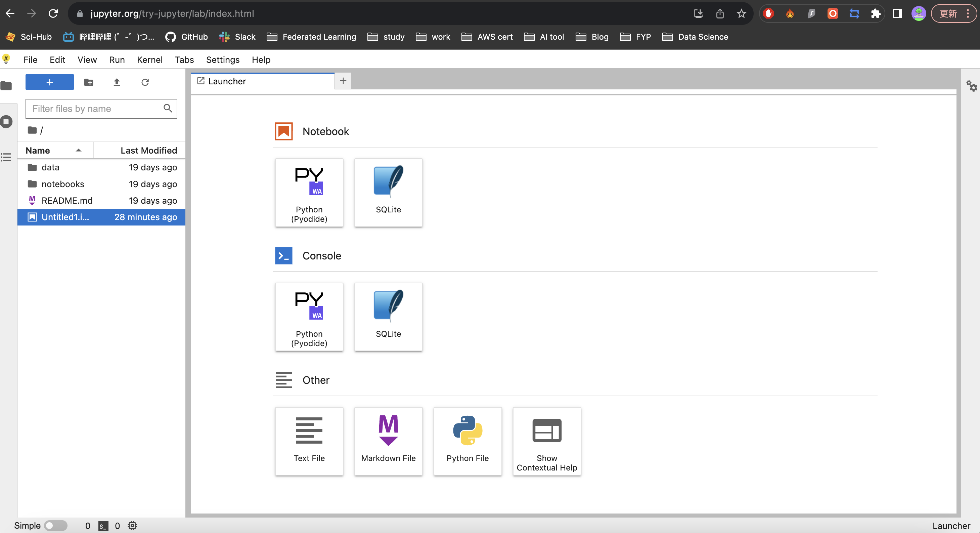Open the Running Terminals and Kernels sidebar

click(x=6, y=122)
